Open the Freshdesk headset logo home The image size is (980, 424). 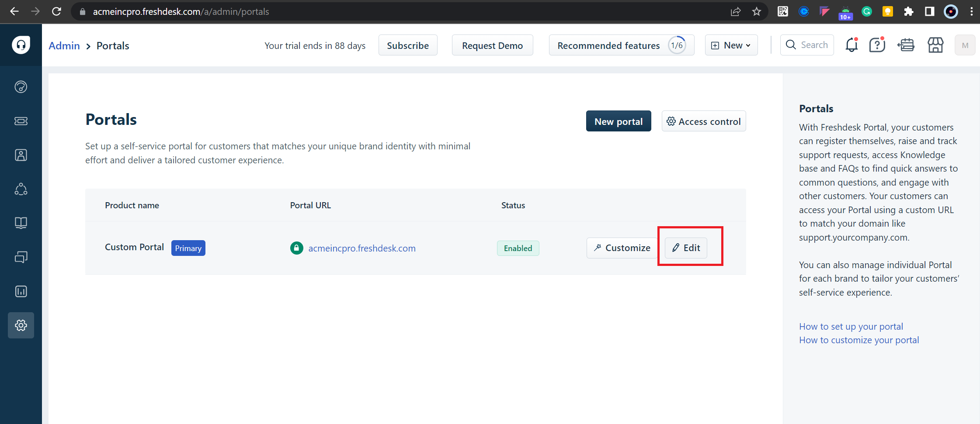pyautogui.click(x=21, y=45)
